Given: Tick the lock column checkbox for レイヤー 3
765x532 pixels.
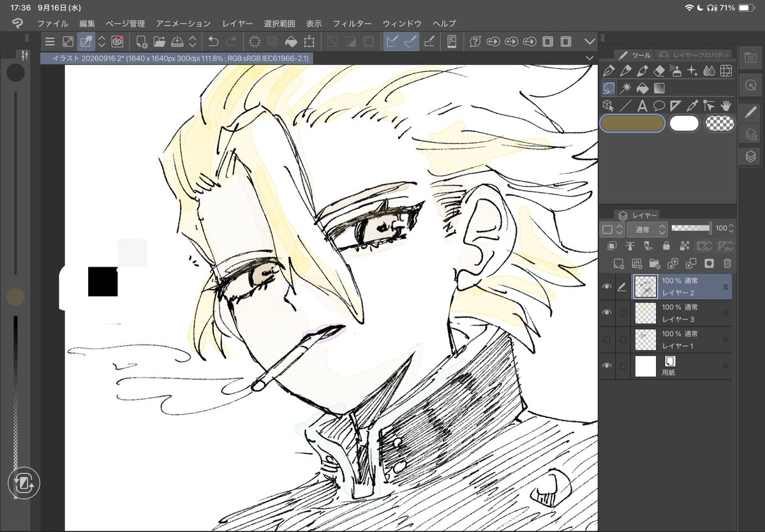Looking at the screenshot, I should 623,313.
